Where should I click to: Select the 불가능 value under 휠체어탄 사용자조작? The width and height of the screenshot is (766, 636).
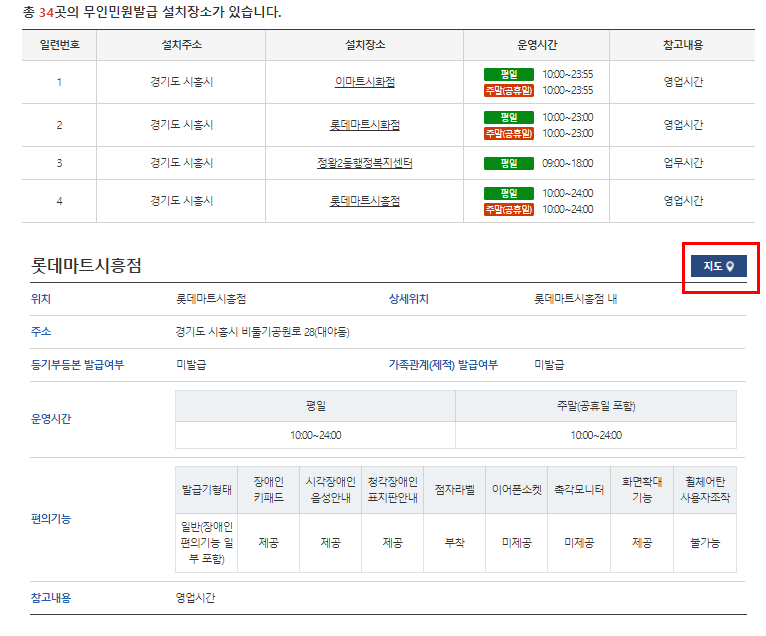pyautogui.click(x=705, y=543)
